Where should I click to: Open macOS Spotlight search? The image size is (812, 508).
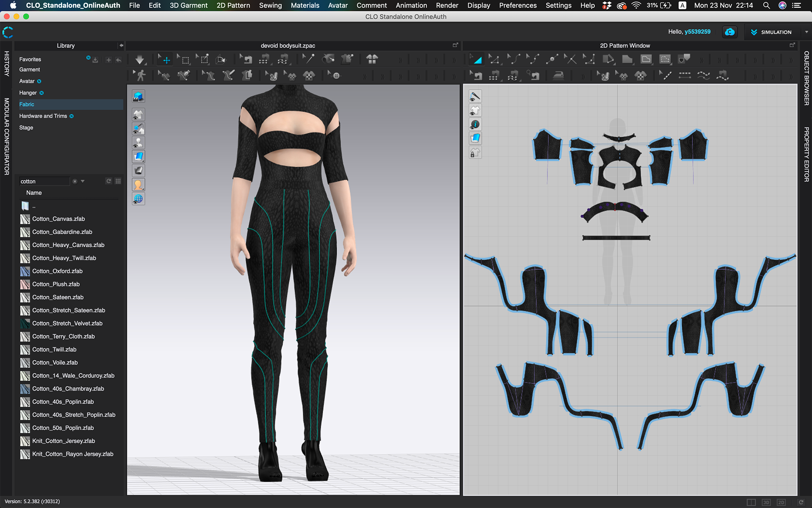(766, 6)
